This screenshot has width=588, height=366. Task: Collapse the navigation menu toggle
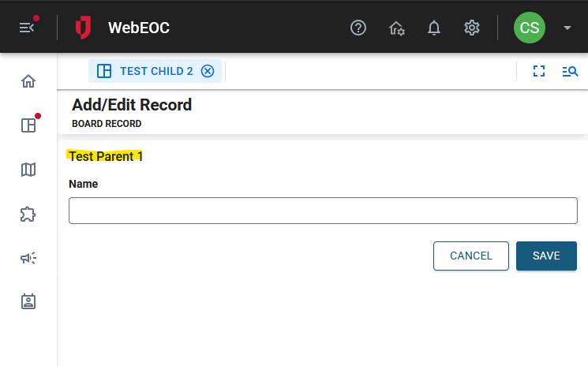tap(28, 28)
